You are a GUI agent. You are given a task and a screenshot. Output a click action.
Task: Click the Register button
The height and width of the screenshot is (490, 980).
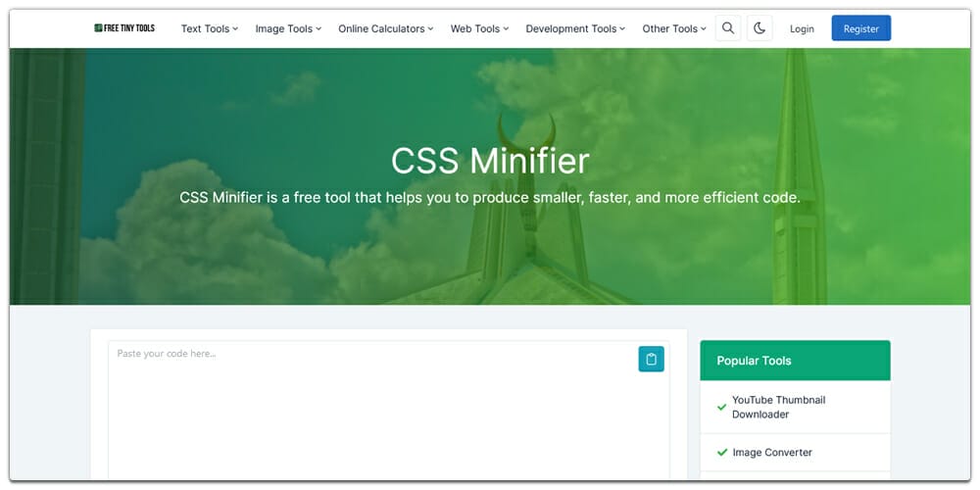click(861, 28)
